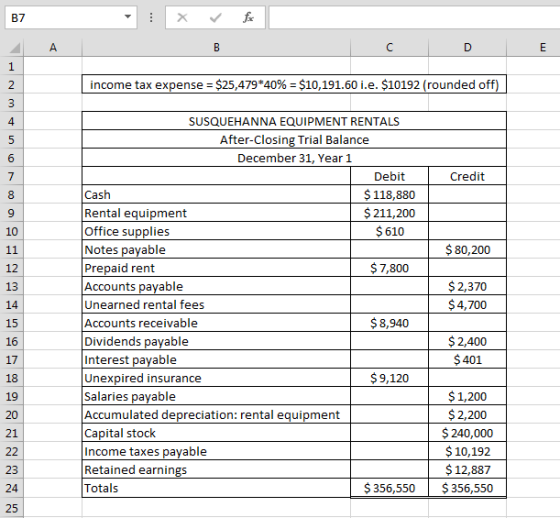
Task: Select column A header
Action: pyautogui.click(x=53, y=48)
